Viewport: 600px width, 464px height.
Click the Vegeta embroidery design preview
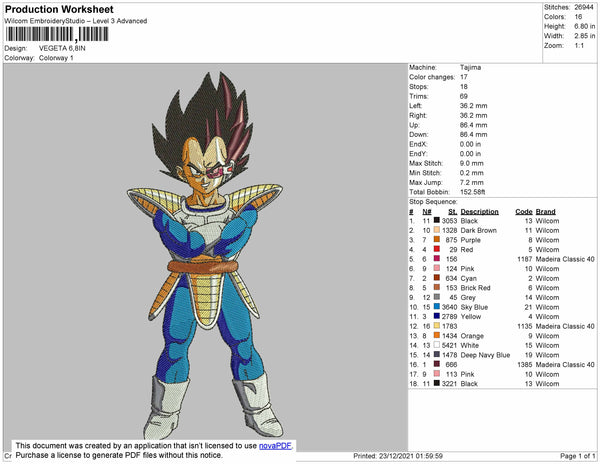coord(205,256)
